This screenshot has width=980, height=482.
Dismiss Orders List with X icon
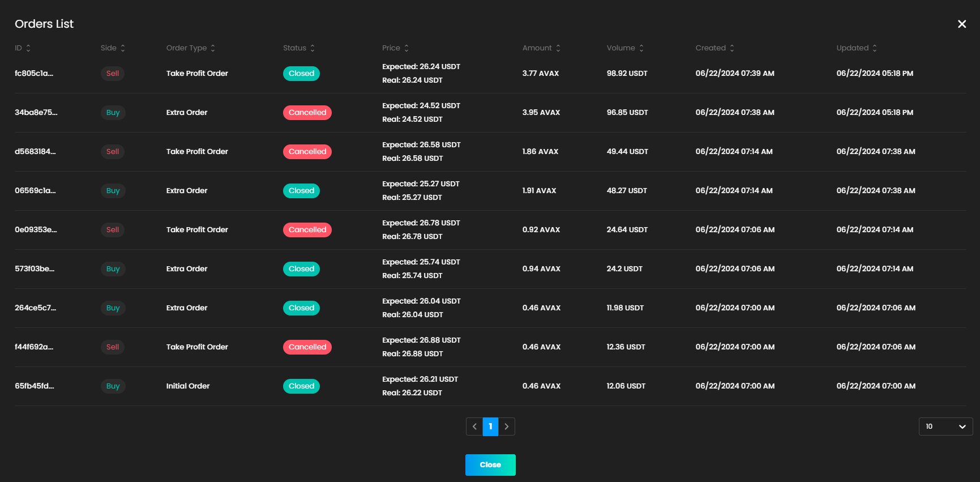pyautogui.click(x=961, y=24)
